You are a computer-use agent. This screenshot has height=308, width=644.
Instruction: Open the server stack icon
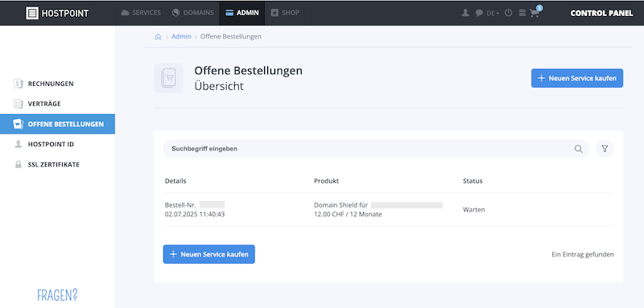[x=522, y=13]
